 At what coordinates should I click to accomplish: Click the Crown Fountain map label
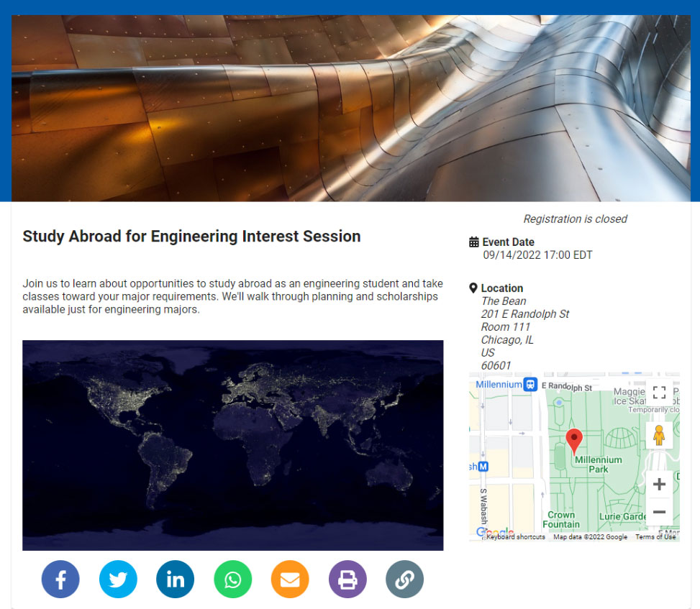561,519
